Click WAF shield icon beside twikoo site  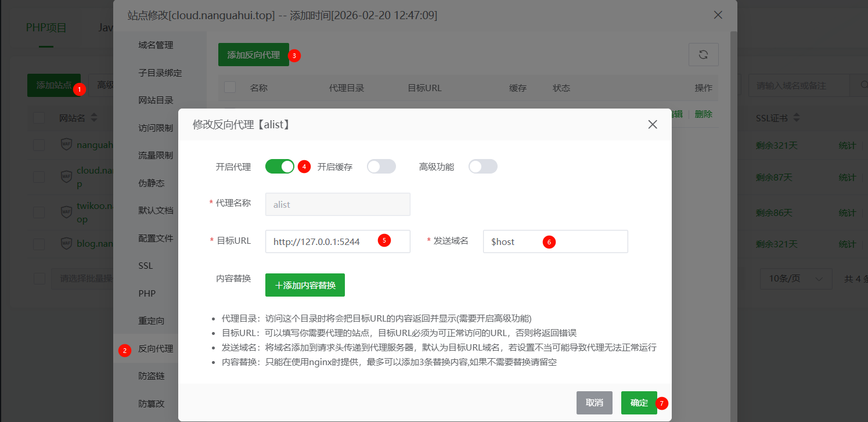pos(67,212)
